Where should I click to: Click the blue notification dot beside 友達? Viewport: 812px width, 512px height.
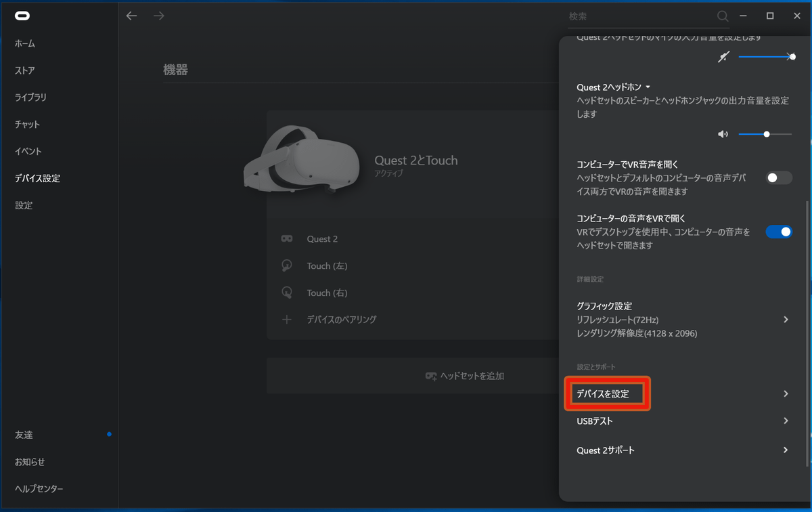click(109, 434)
